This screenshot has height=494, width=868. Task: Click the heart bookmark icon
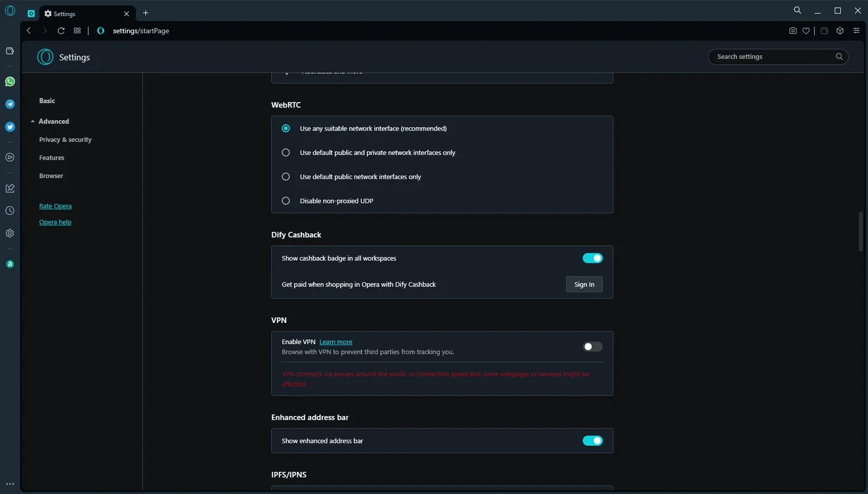coord(806,30)
